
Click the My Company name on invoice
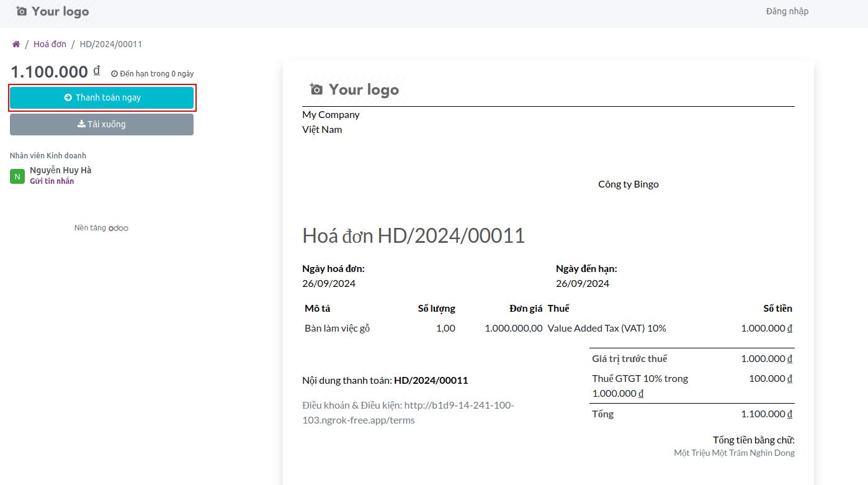point(331,114)
